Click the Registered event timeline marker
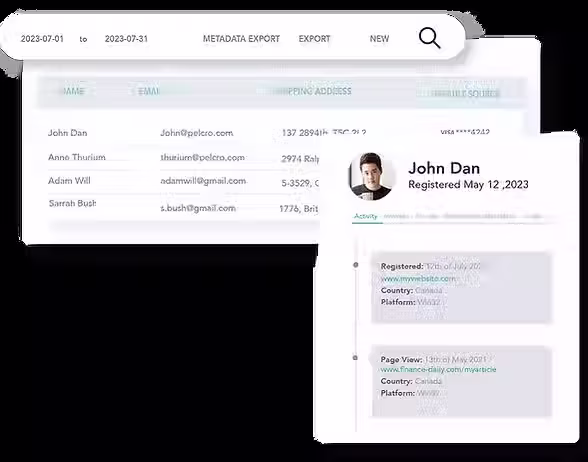The image size is (588, 462). [x=356, y=265]
